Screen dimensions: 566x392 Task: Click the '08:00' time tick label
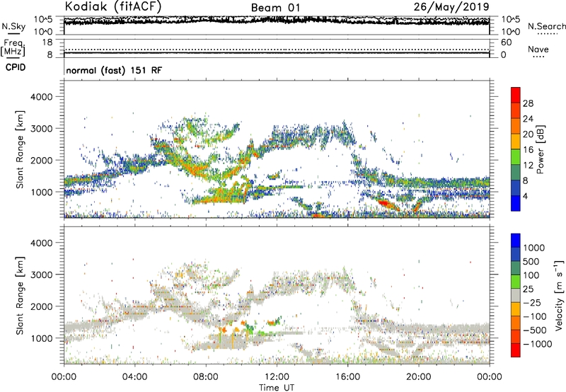206,377
